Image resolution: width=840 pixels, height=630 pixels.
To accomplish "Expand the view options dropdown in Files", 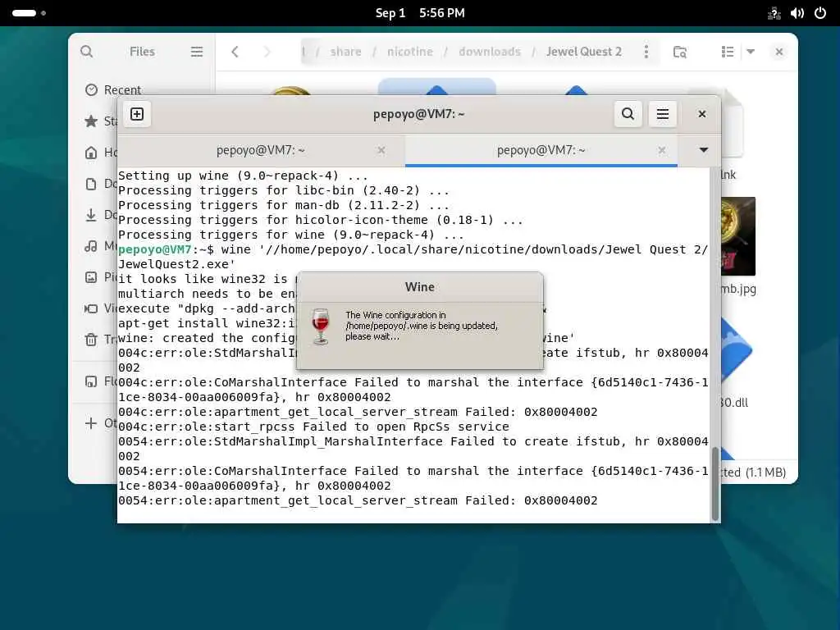I will (751, 52).
